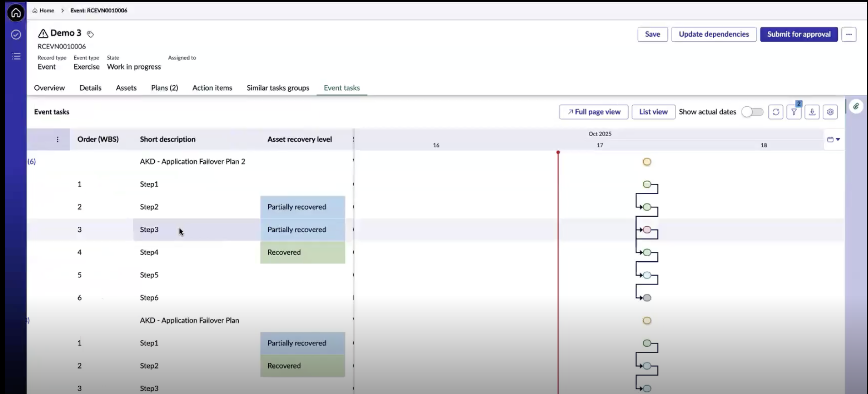This screenshot has height=394, width=868.
Task: Click Recovered cell for Step2 in Failover Plan
Action: (303, 366)
